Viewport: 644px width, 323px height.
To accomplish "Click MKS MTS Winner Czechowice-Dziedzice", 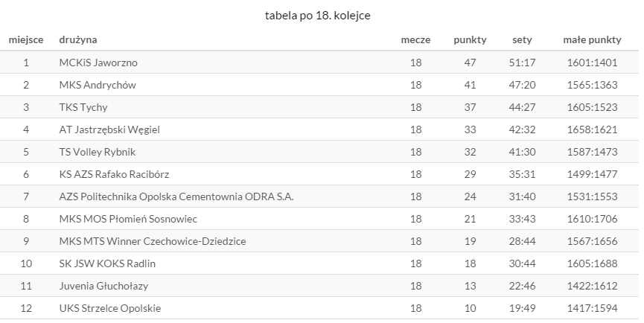I will point(153,241).
